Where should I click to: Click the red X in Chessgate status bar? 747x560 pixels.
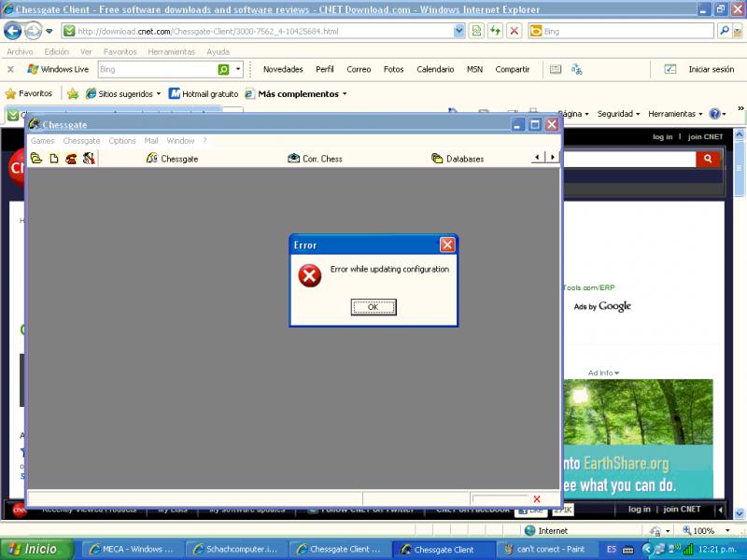537,499
